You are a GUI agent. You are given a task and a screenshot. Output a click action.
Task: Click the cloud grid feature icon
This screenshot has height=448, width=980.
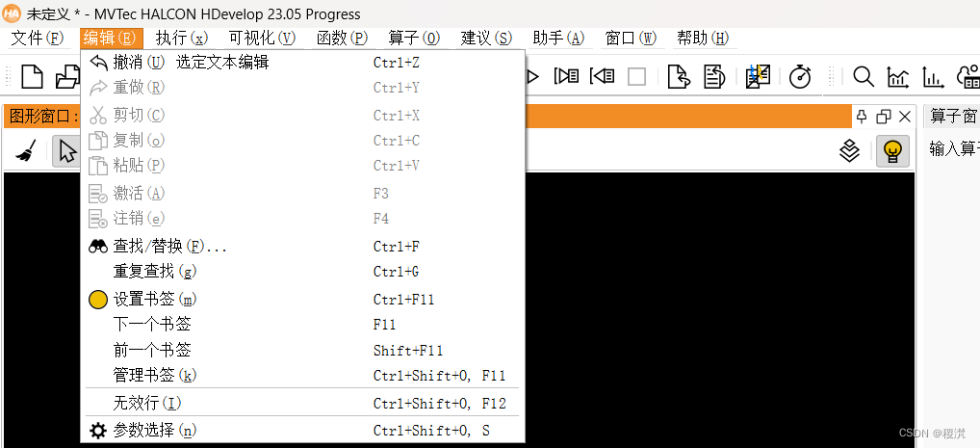point(968,77)
